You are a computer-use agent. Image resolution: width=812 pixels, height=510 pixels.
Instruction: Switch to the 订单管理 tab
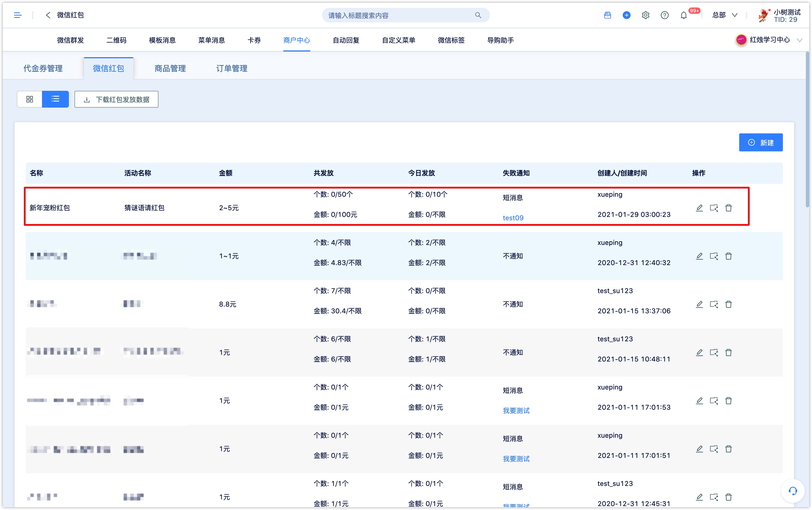click(x=232, y=68)
